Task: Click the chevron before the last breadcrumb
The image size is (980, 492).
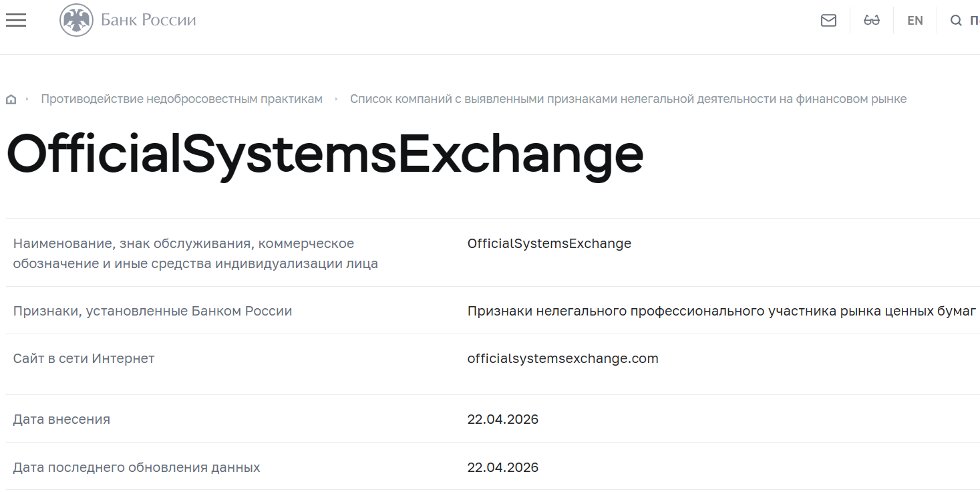Action: point(337,98)
